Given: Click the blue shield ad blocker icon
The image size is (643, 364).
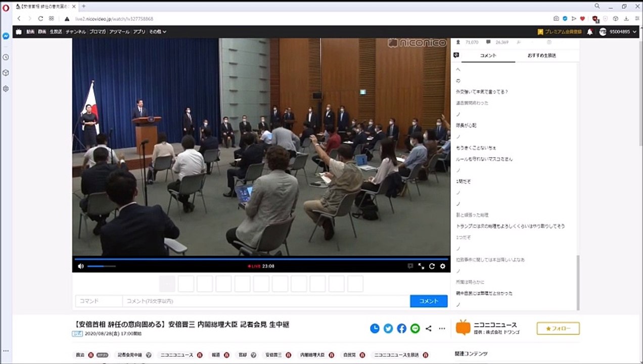Looking at the screenshot, I should pyautogui.click(x=565, y=19).
